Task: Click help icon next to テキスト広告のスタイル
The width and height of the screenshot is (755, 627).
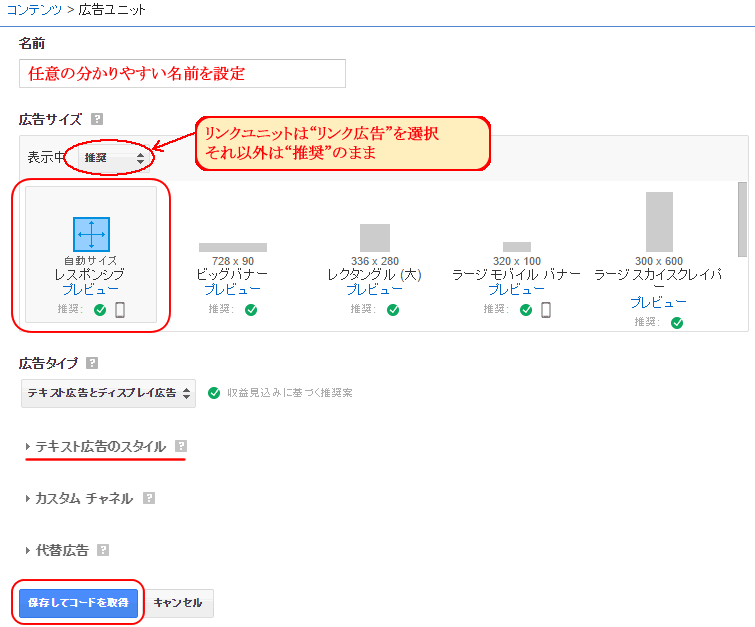Action: [x=181, y=446]
